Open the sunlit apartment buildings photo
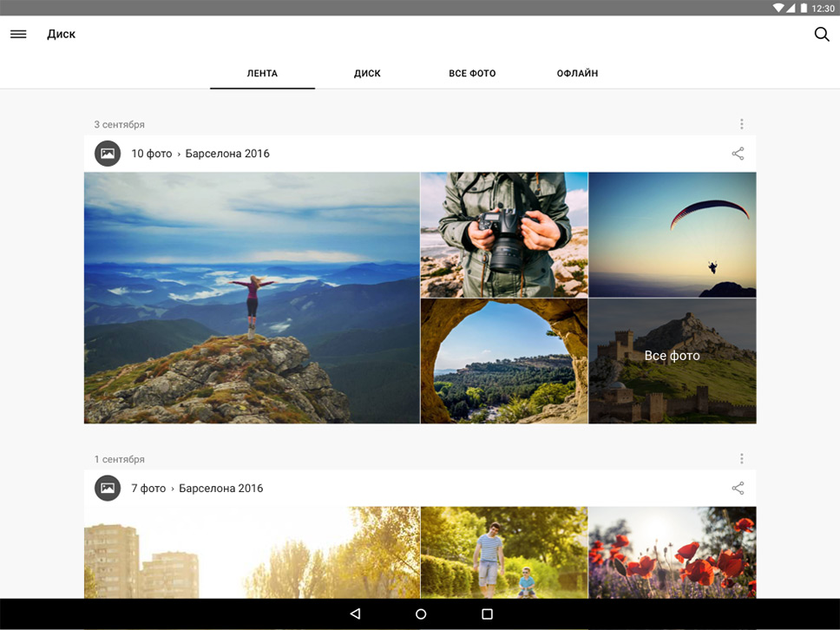This screenshot has height=630, width=840. pyautogui.click(x=252, y=552)
